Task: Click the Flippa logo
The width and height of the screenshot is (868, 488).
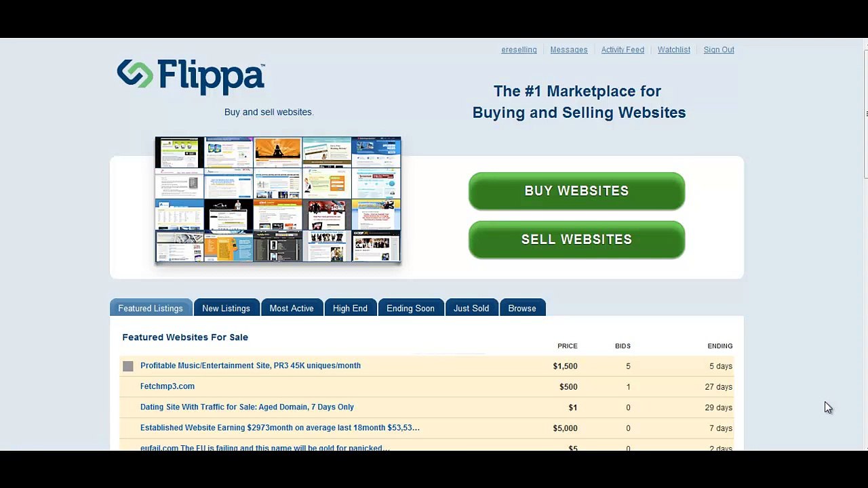Action: [x=191, y=76]
